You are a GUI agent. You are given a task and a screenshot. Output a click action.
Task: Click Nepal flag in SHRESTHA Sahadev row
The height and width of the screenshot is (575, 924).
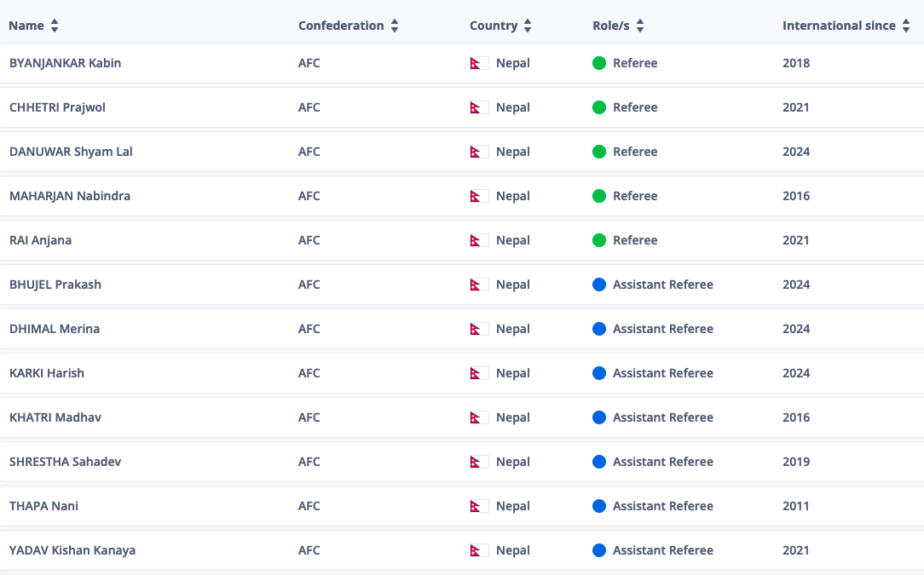(479, 462)
